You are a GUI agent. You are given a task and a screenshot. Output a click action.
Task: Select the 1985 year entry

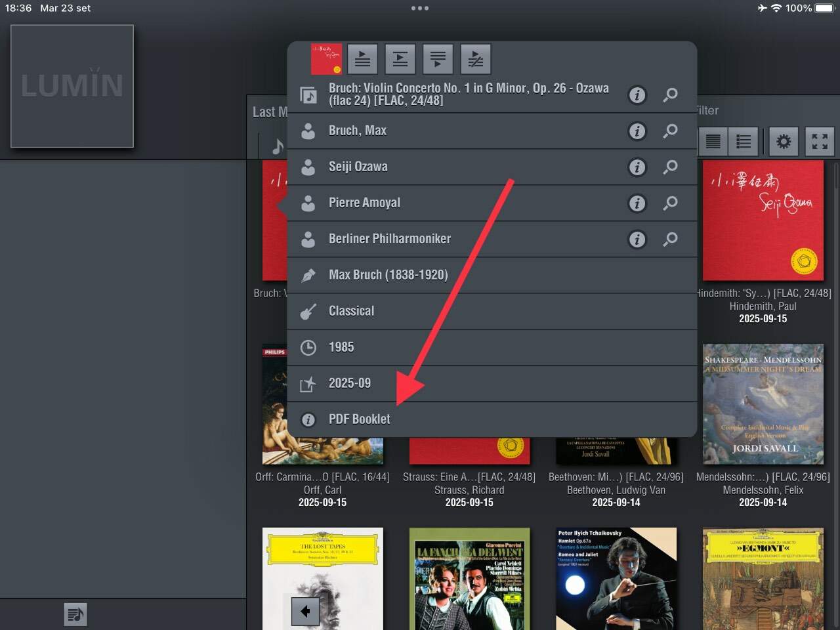(x=341, y=347)
